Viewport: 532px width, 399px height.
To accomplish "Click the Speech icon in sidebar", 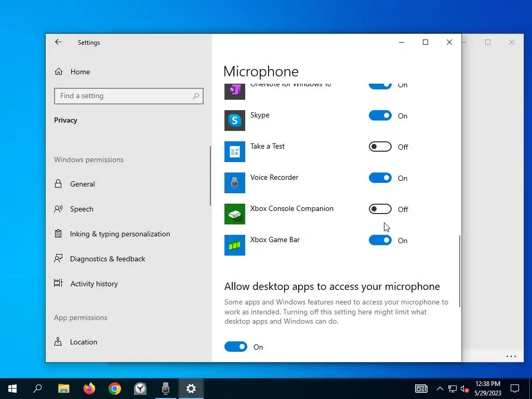I will point(58,209).
